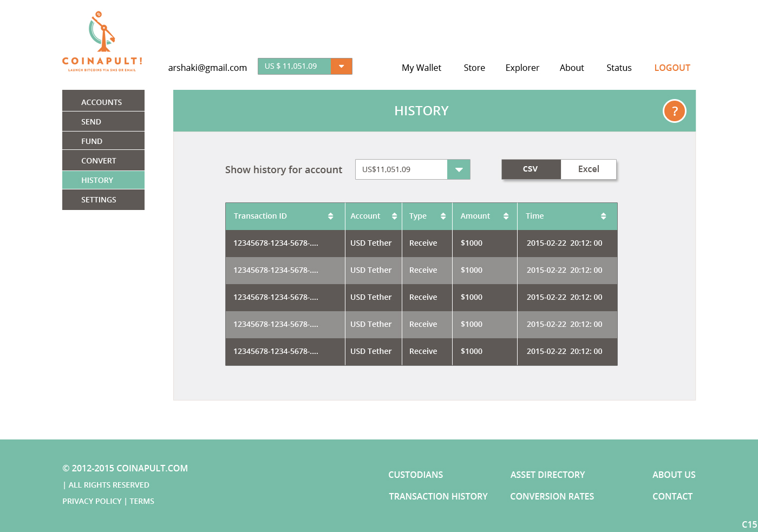Click the '© 2012-2015 COINAPULT.COM' footer text
The image size is (758, 532).
[125, 468]
